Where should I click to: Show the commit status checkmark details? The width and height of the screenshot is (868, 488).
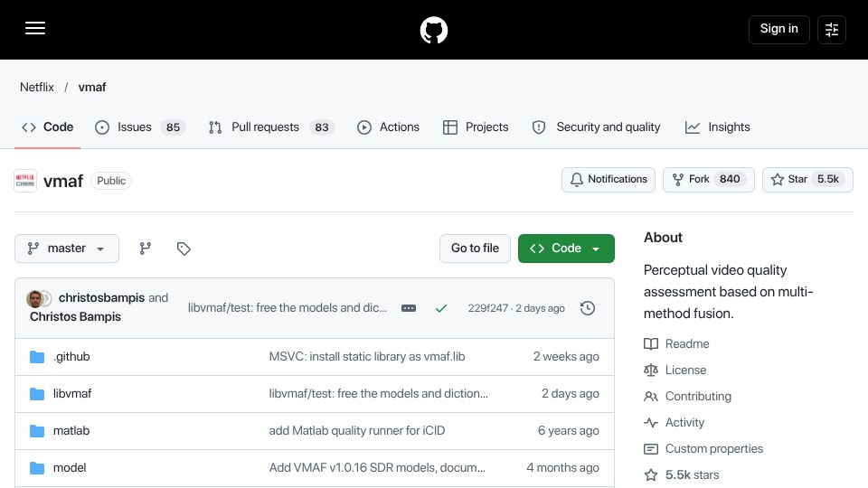click(441, 308)
